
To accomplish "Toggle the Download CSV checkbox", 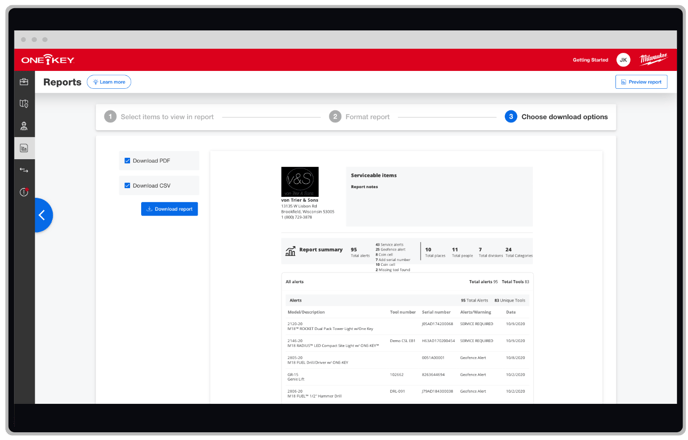I will 127,186.
